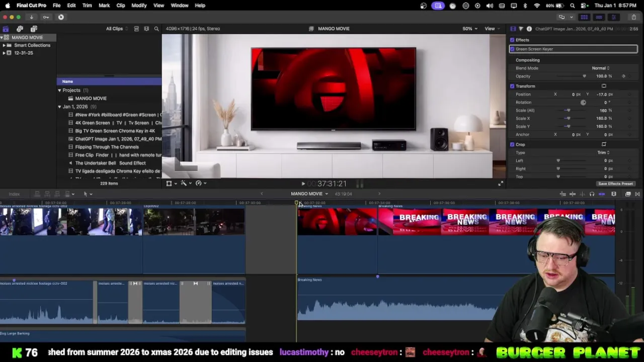Open the MANGO MOVIE timeline project popup
The image size is (644, 362).
point(309,194)
